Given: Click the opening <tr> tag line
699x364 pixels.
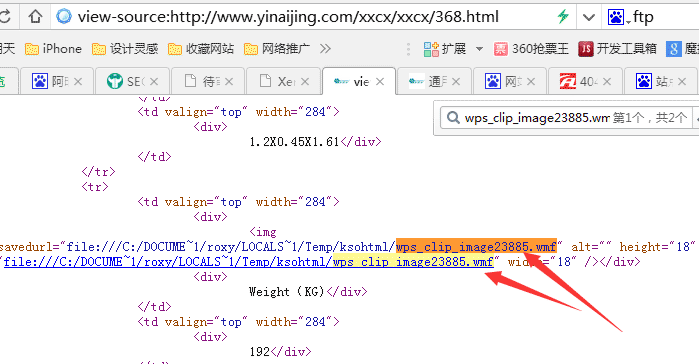Looking at the screenshot, I should click(x=95, y=187).
